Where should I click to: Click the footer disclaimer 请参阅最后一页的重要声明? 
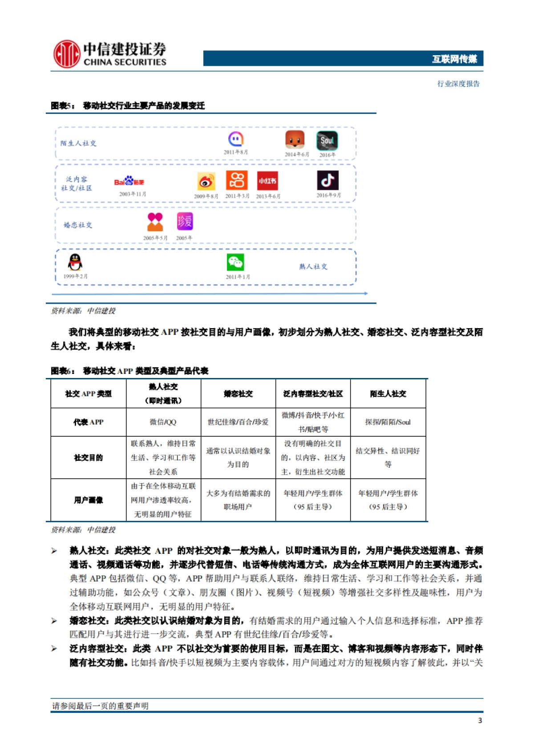pos(100,706)
